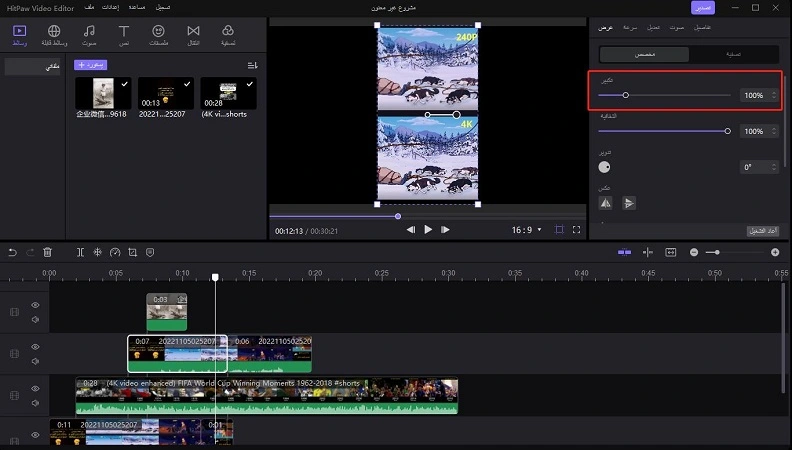The width and height of the screenshot is (792, 450).
Task: Click the zoom 100% value stepper arrows
Action: pyautogui.click(x=774, y=95)
